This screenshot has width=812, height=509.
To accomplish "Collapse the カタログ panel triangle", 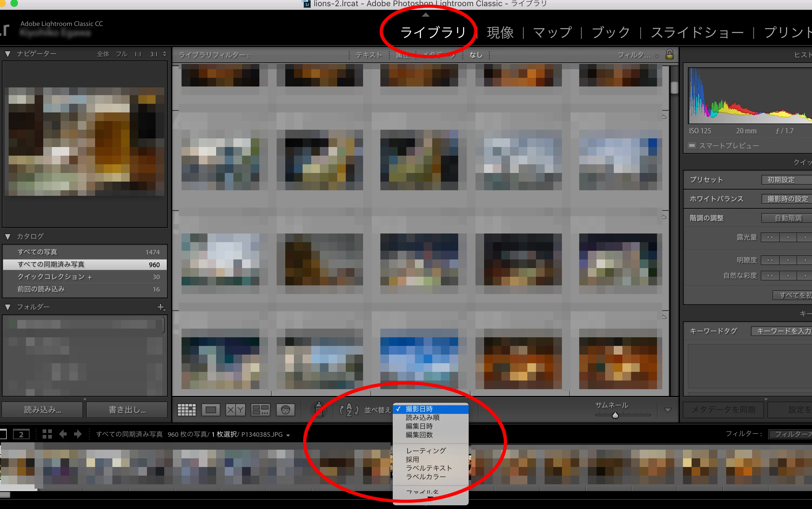I will tap(8, 236).
